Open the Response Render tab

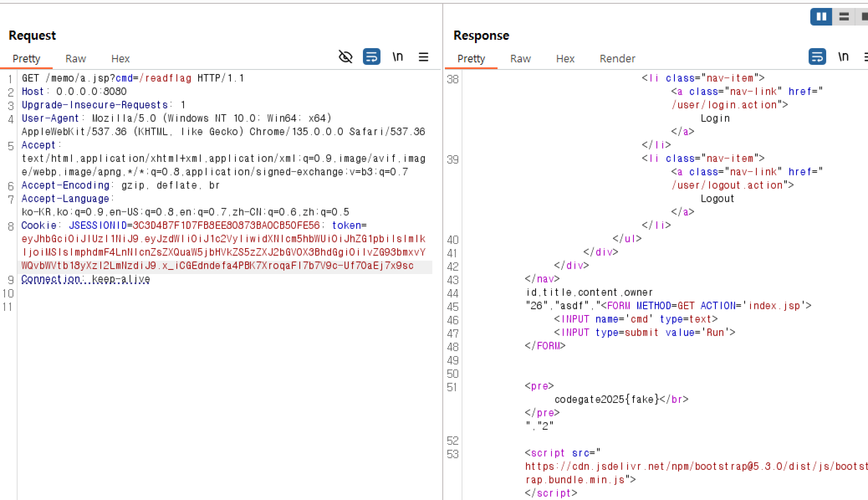617,59
